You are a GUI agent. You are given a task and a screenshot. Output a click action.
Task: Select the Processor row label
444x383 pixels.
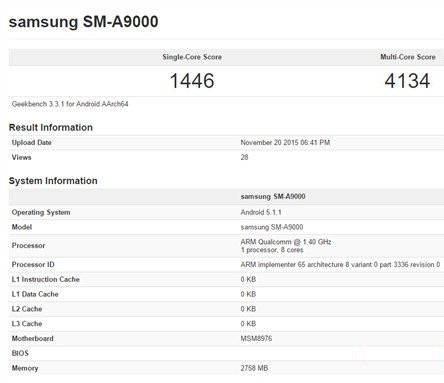[x=28, y=246]
